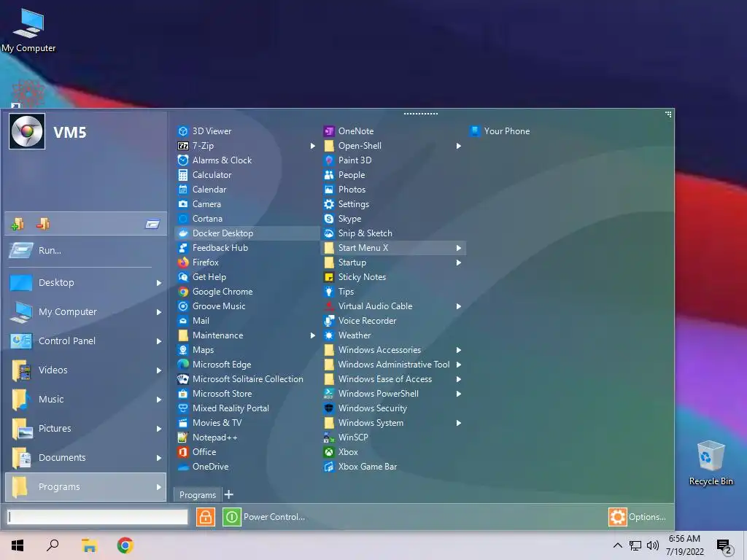The height and width of the screenshot is (560, 747).
Task: Open the notification center icon
Action: [x=724, y=545]
